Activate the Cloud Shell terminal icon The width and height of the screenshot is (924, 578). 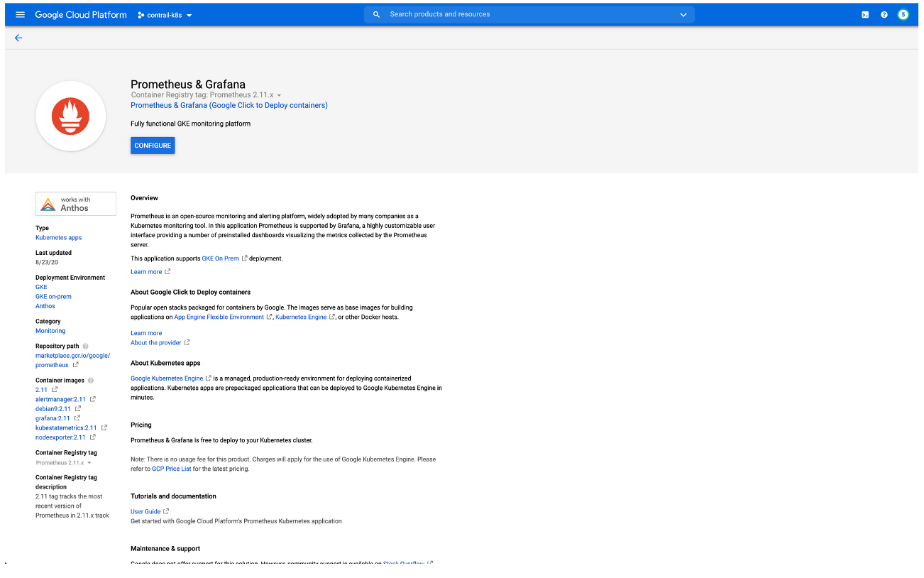coord(865,14)
